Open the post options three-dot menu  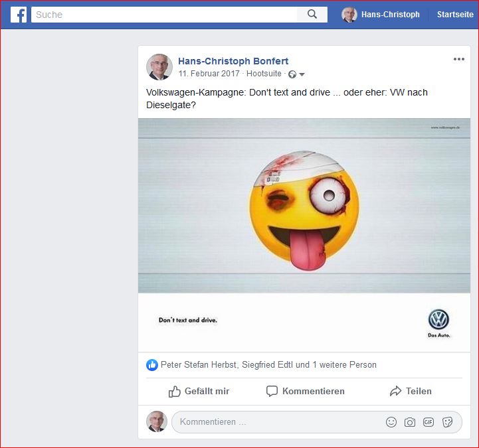click(x=459, y=59)
